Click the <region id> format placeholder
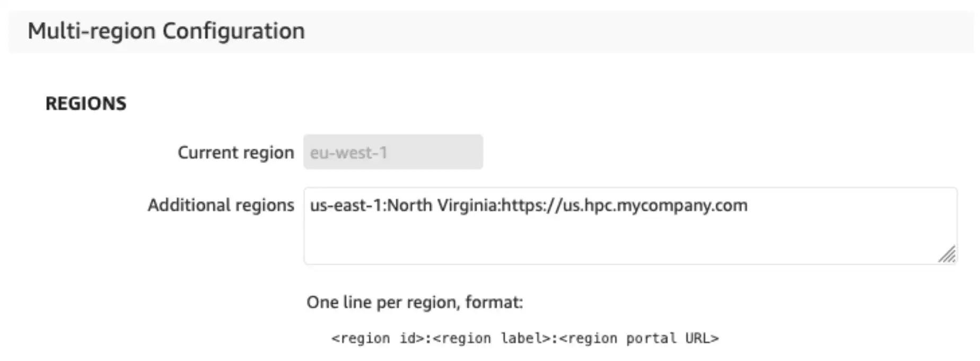980x361 pixels. pos(378,338)
